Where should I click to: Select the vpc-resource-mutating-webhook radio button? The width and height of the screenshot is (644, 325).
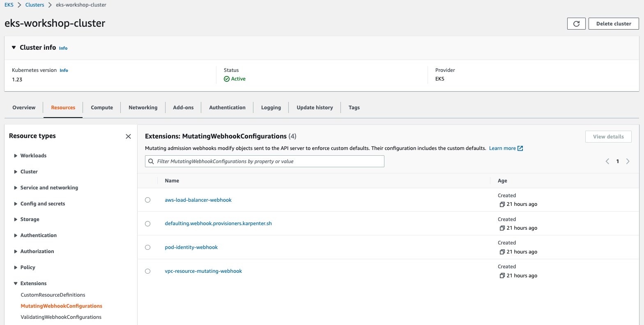148,271
